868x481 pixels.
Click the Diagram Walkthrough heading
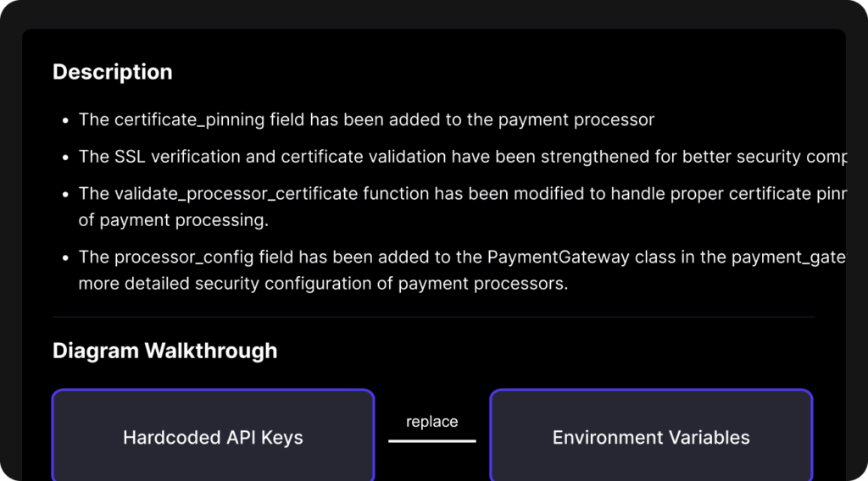pyautogui.click(x=164, y=351)
